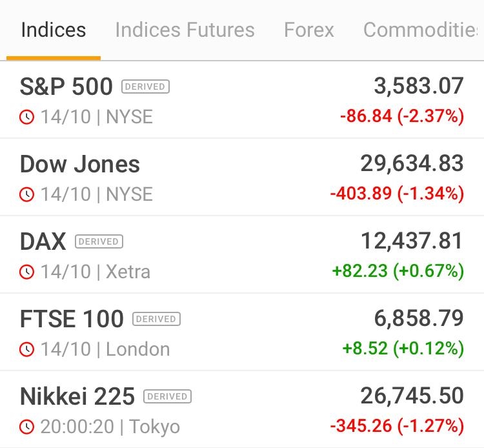The image size is (484, 448).
Task: Open the Forex tab
Action: 309,30
